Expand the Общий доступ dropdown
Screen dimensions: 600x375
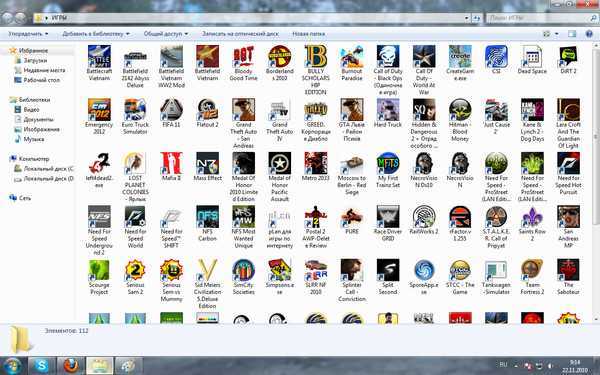pyautogui.click(x=166, y=34)
